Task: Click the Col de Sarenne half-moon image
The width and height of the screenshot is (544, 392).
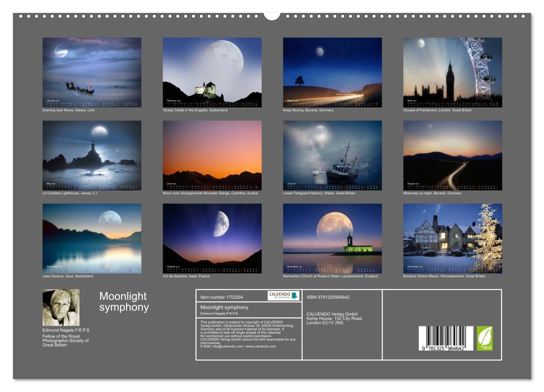Action: (x=212, y=238)
